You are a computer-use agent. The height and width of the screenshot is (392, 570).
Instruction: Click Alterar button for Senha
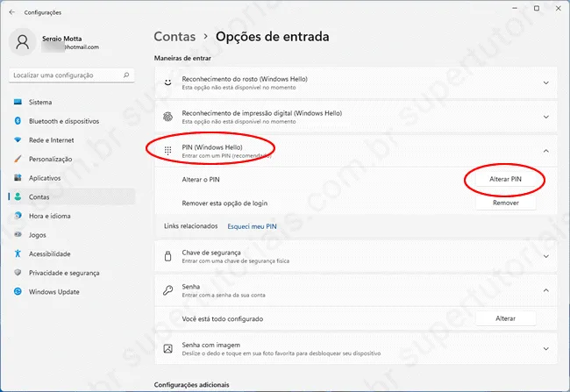[505, 318]
